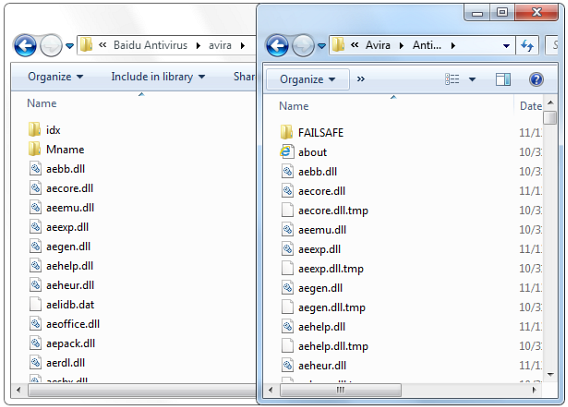The width and height of the screenshot is (568, 407).
Task: Select aehelp.dll in the Avira window
Action: [x=313, y=327]
